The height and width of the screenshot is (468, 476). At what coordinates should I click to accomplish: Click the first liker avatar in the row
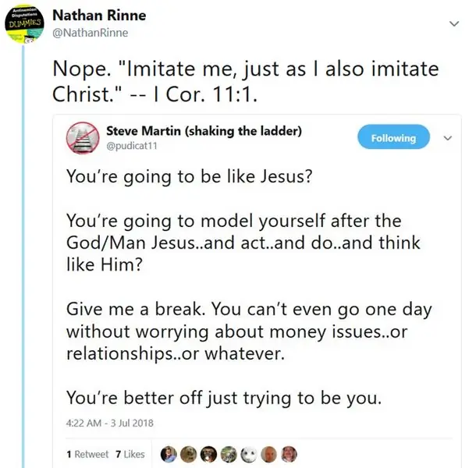click(x=168, y=453)
